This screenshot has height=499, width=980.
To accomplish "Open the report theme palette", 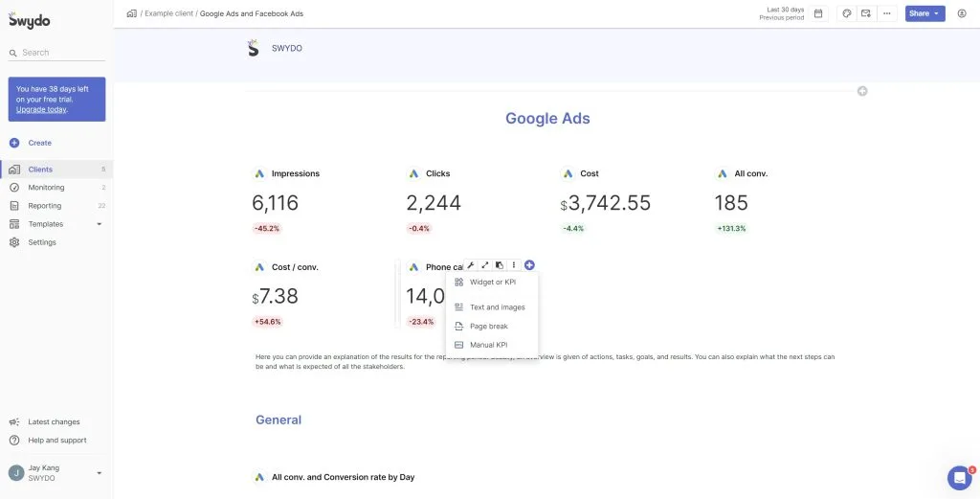I will click(846, 13).
